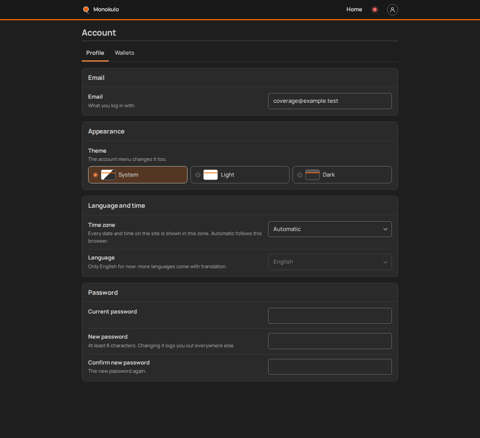Click the Current password label
Image resolution: width=480 pixels, height=438 pixels.
pyautogui.click(x=112, y=312)
